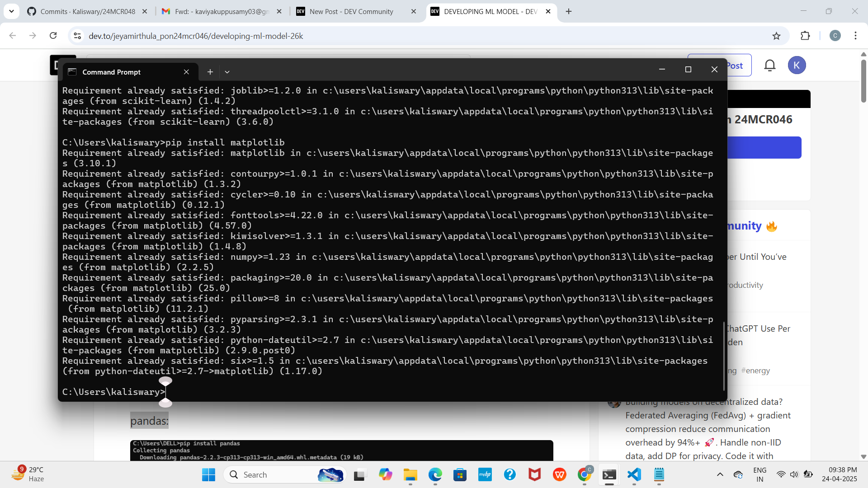The image size is (868, 488).
Task: Select the Command Prompt tab
Action: pos(130,72)
